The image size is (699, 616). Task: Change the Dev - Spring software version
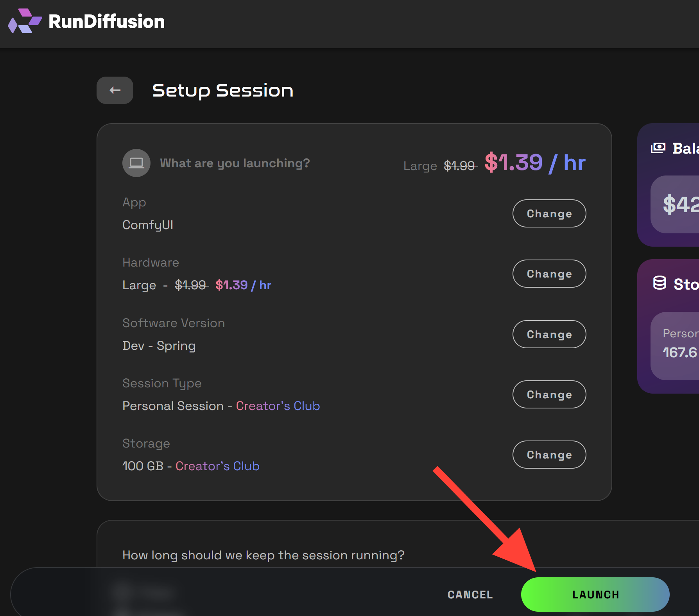(549, 334)
